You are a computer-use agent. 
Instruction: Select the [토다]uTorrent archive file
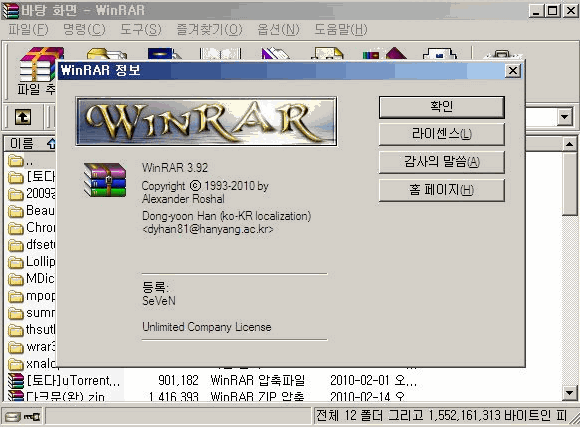point(65,380)
